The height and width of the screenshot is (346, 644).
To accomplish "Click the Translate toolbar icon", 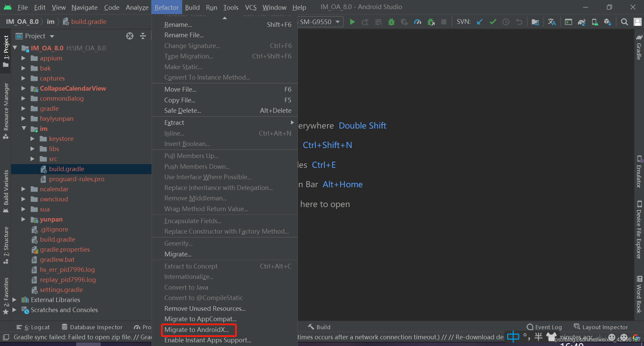I will tap(552, 22).
